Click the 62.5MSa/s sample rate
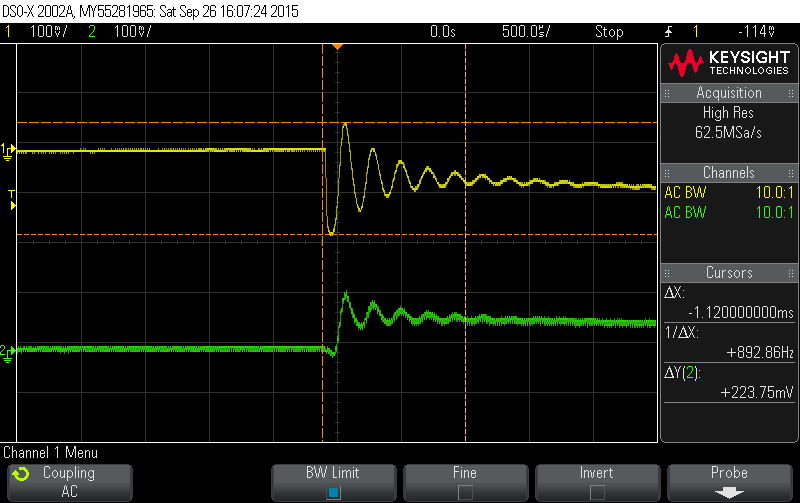800x503 pixels. 728,133
